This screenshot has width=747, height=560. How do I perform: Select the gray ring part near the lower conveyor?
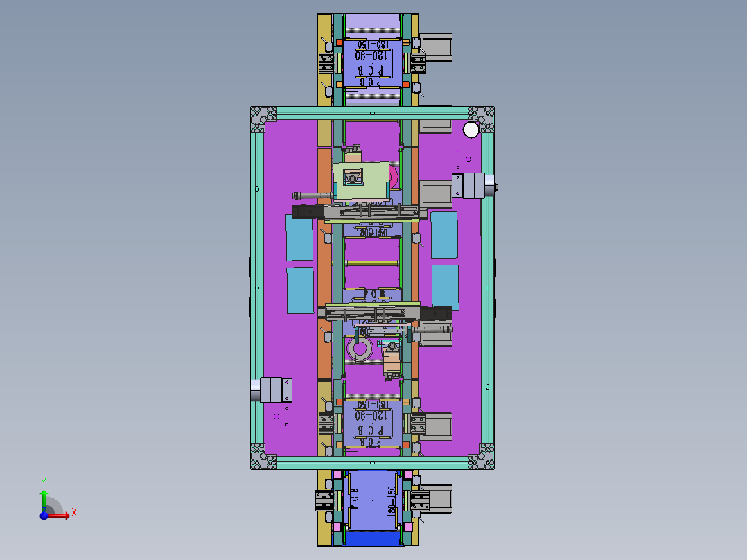(x=360, y=349)
